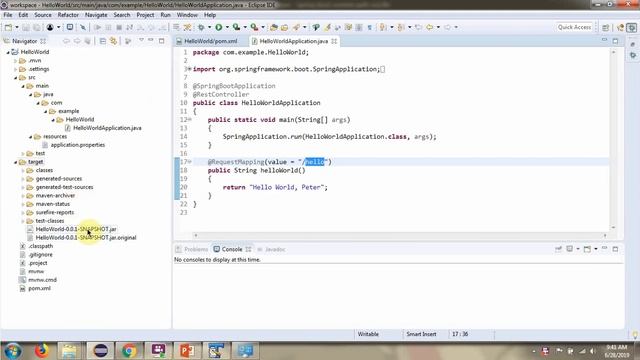
Task: Click the Skip All Breakpoints toolbar icon
Action: tap(83, 27)
